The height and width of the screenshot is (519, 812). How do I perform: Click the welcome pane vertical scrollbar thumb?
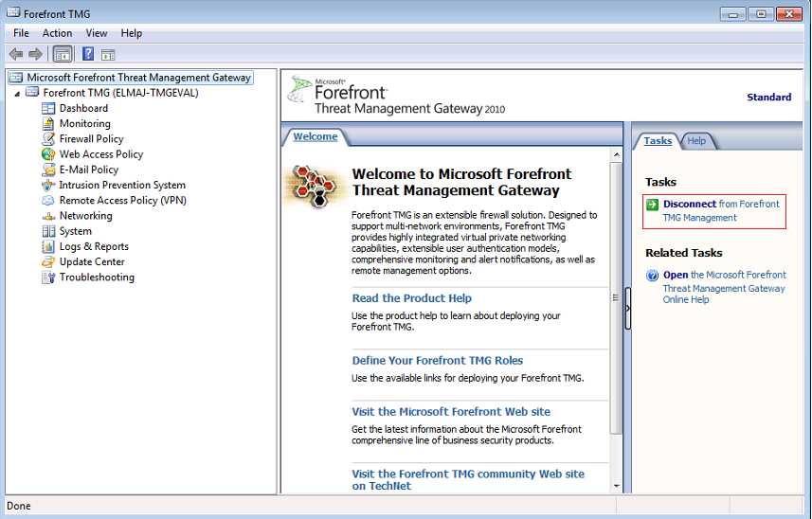[x=616, y=298]
